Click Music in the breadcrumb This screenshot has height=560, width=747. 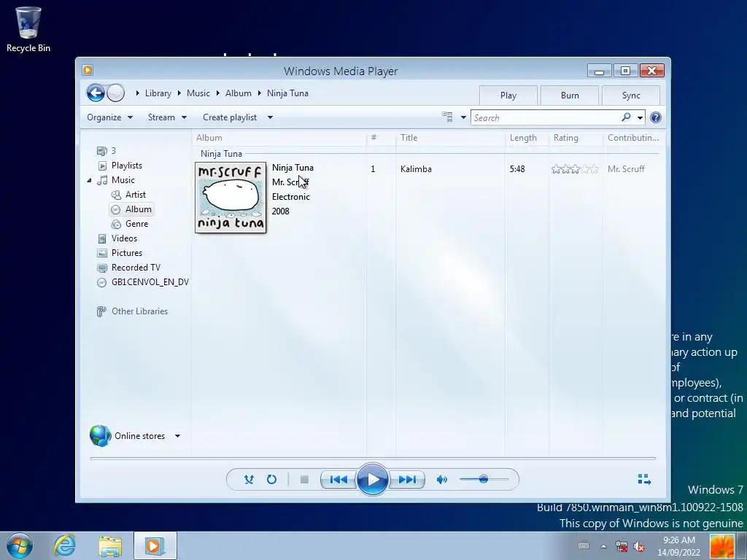pyautogui.click(x=198, y=93)
